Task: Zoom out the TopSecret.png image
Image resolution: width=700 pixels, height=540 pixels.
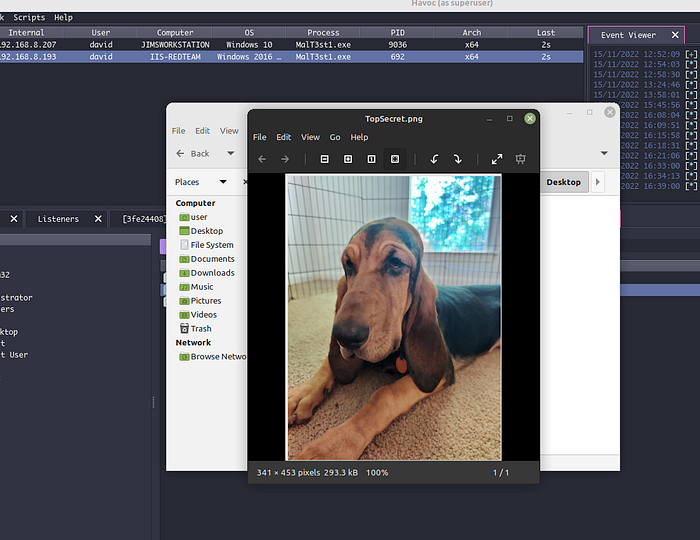Action: point(325,159)
